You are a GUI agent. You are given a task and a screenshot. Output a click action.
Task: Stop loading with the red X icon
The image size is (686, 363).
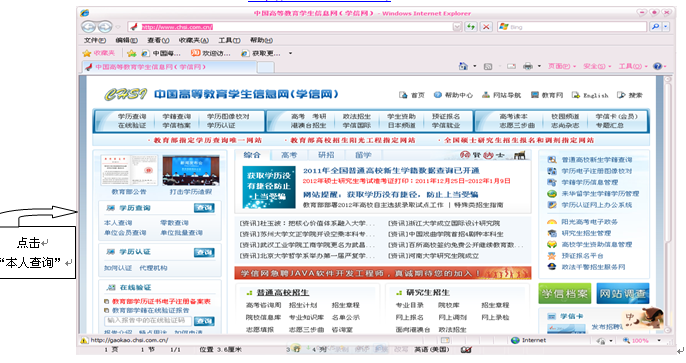[x=486, y=27]
